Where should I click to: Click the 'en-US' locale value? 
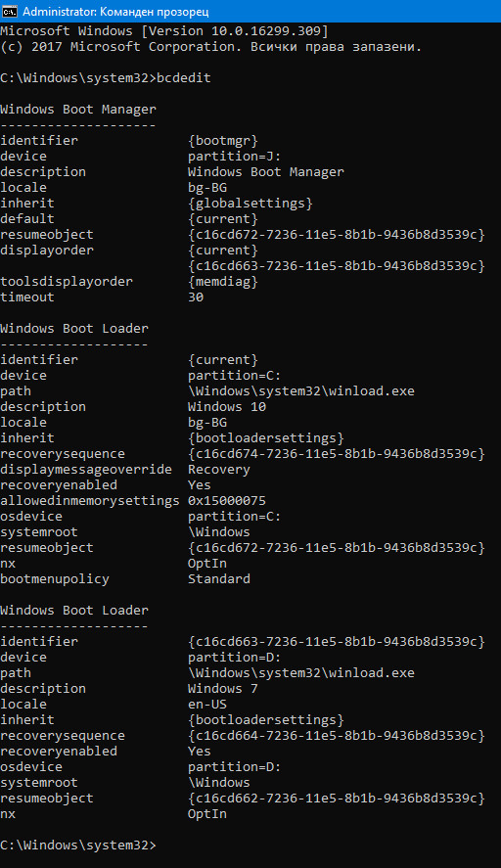click(207, 705)
